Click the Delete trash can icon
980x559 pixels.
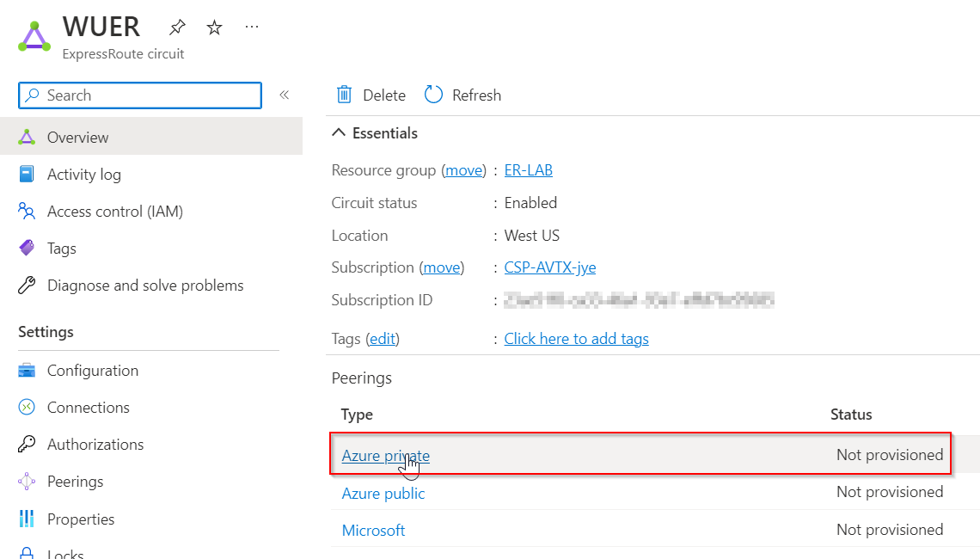(345, 95)
